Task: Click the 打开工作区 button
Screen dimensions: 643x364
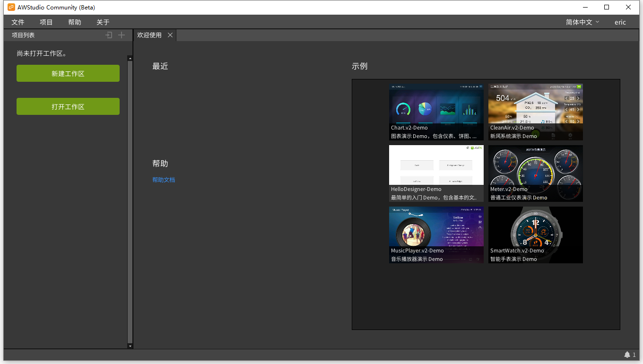Action: pos(68,106)
